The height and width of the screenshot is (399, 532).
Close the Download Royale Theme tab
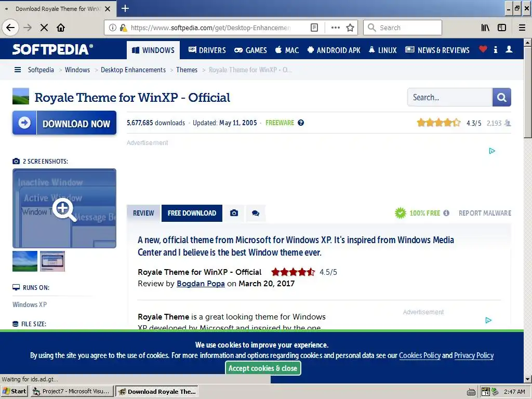pyautogui.click(x=108, y=9)
